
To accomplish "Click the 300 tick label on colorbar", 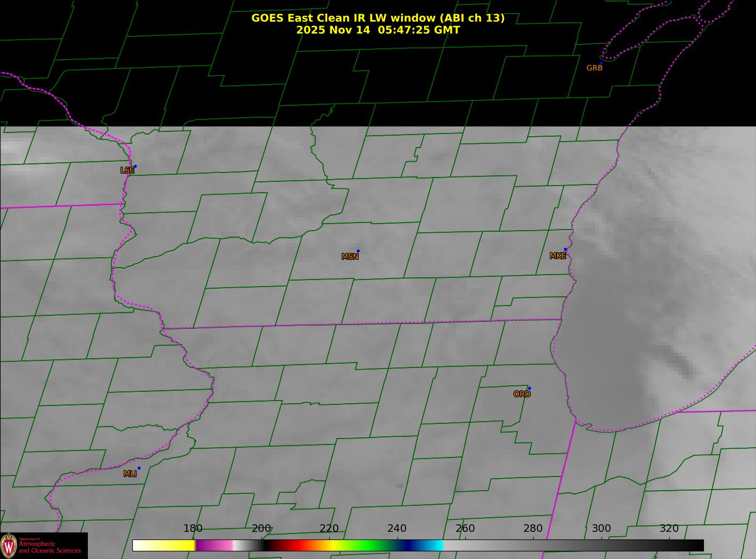I will click(x=601, y=529).
